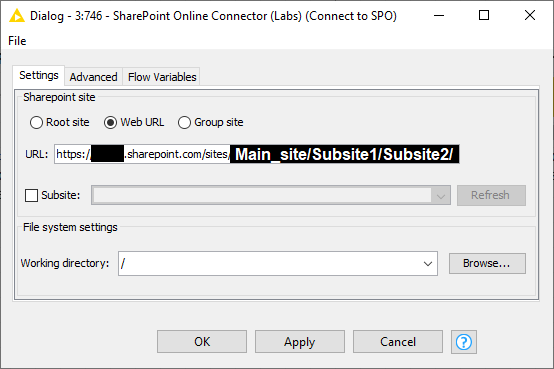
Task: Click into the SharePoint URL field
Action: pos(257,154)
